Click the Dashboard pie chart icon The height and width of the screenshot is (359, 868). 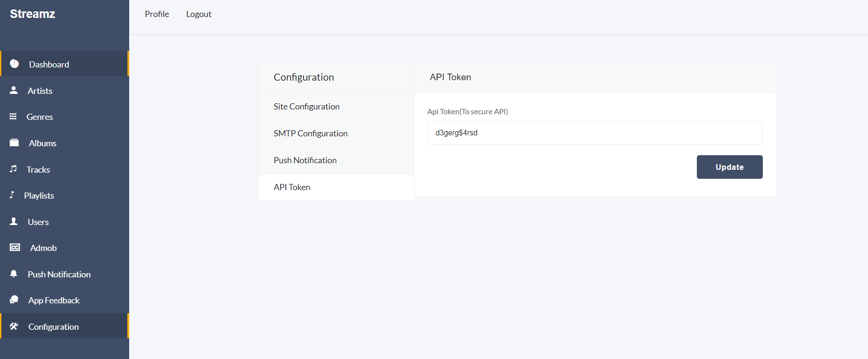click(x=14, y=64)
